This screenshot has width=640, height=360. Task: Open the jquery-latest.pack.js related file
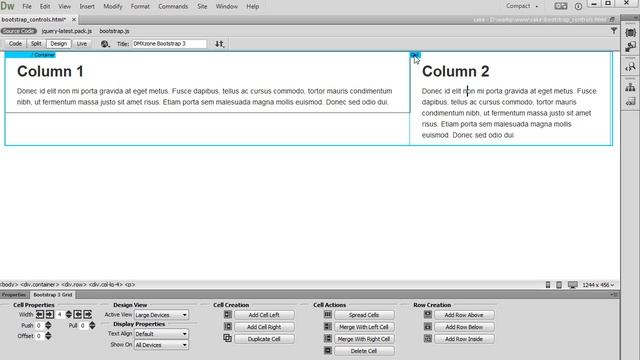click(67, 31)
